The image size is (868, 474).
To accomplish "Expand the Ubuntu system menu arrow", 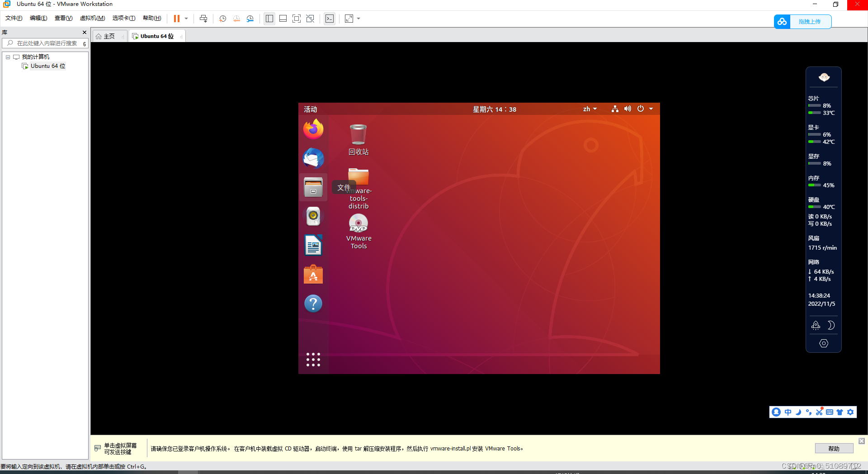I will point(651,109).
